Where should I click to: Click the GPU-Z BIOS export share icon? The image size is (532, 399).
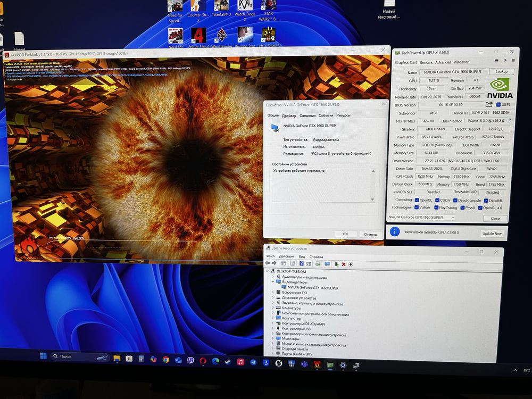[x=489, y=104]
